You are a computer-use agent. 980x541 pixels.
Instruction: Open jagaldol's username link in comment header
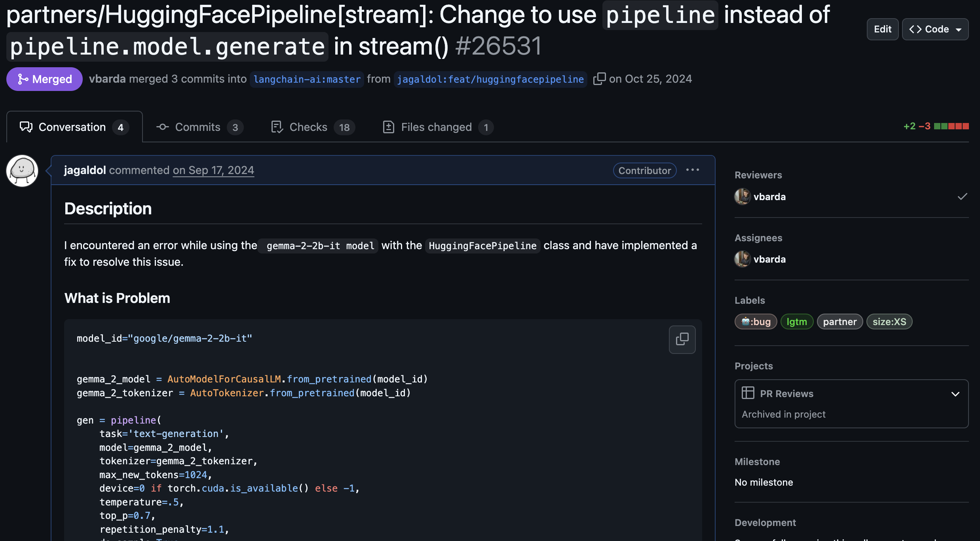coord(85,170)
